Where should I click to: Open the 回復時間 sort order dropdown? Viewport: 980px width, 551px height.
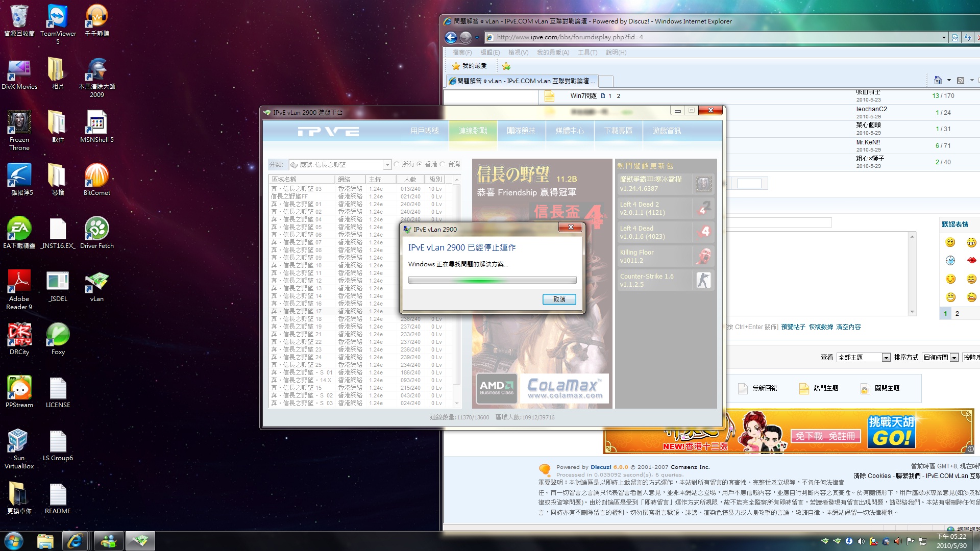coord(954,358)
